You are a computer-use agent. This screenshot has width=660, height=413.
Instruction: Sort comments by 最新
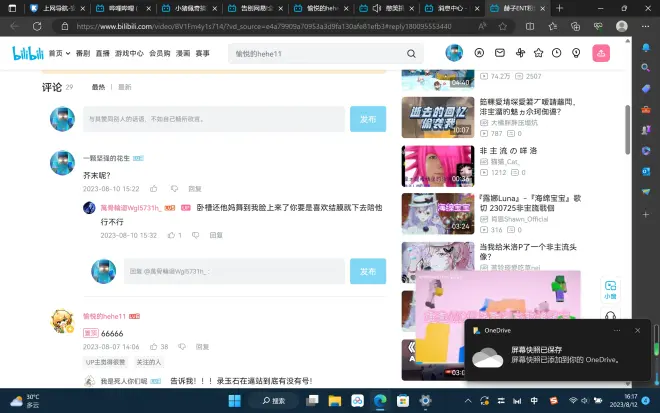pyautogui.click(x=124, y=88)
